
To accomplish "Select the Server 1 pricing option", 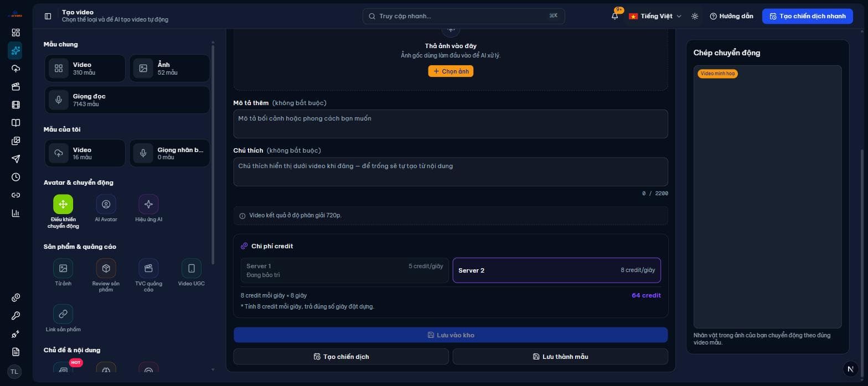I will coord(344,270).
